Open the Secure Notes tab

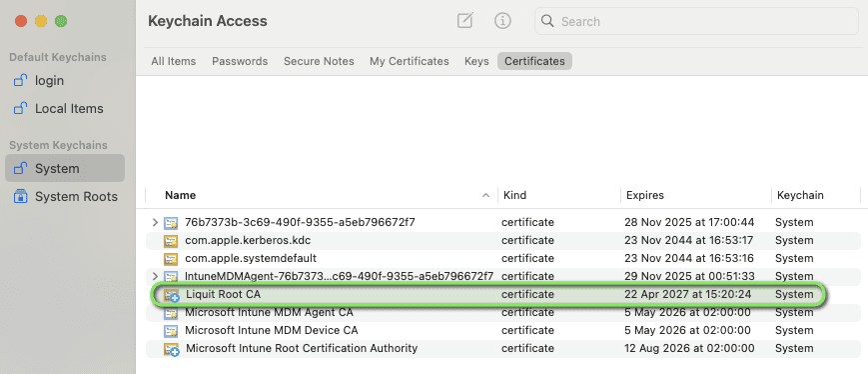319,61
